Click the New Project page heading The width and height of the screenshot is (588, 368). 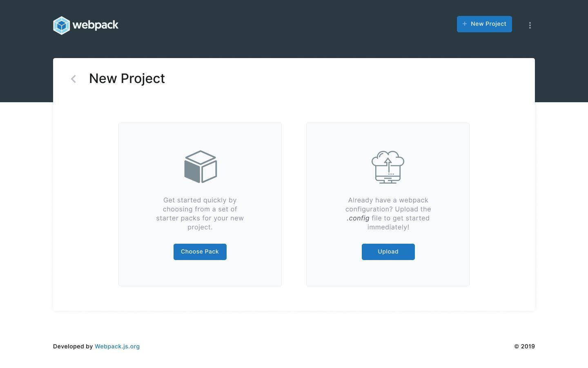point(127,79)
